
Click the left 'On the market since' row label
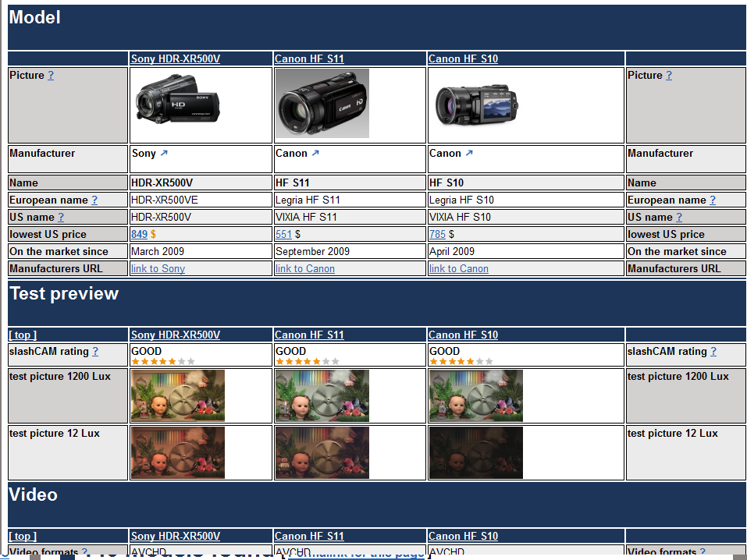tap(59, 251)
